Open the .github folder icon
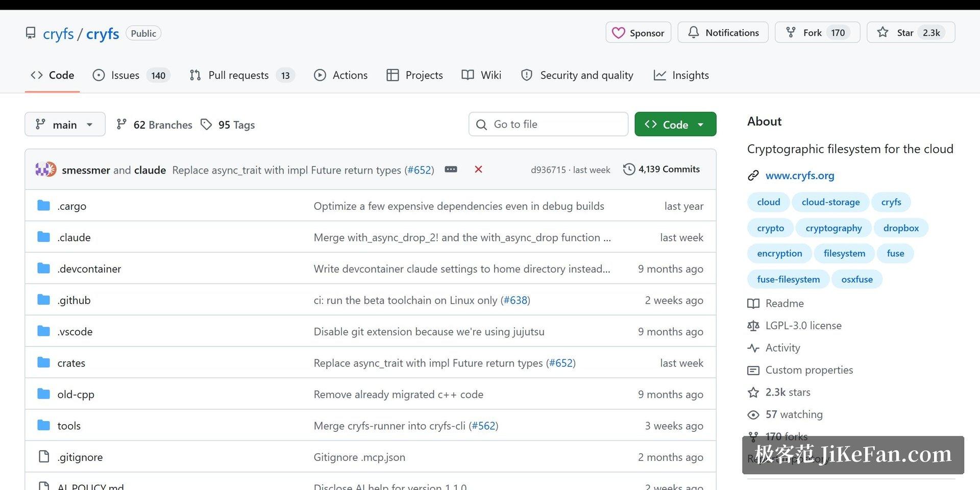Image resolution: width=980 pixels, height=490 pixels. (x=44, y=300)
